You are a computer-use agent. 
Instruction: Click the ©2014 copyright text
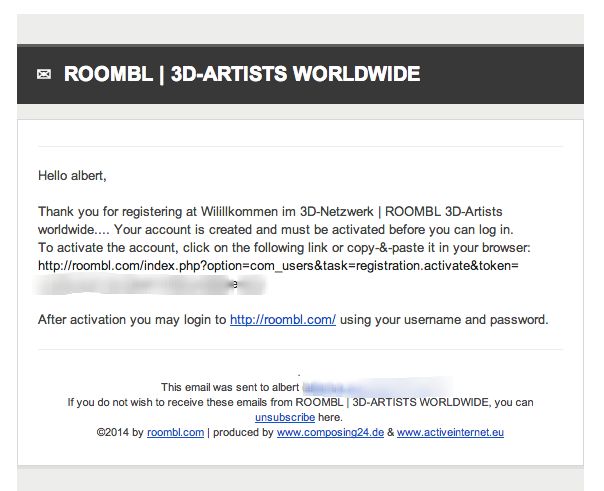point(120,432)
